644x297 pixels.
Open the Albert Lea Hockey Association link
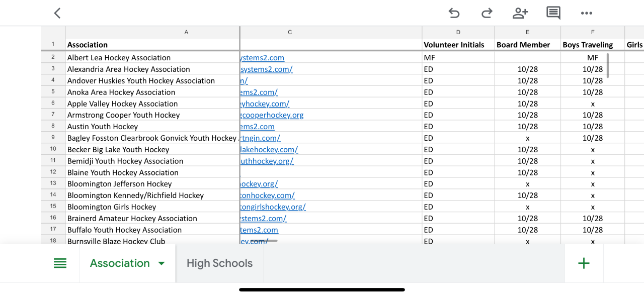tap(262, 58)
